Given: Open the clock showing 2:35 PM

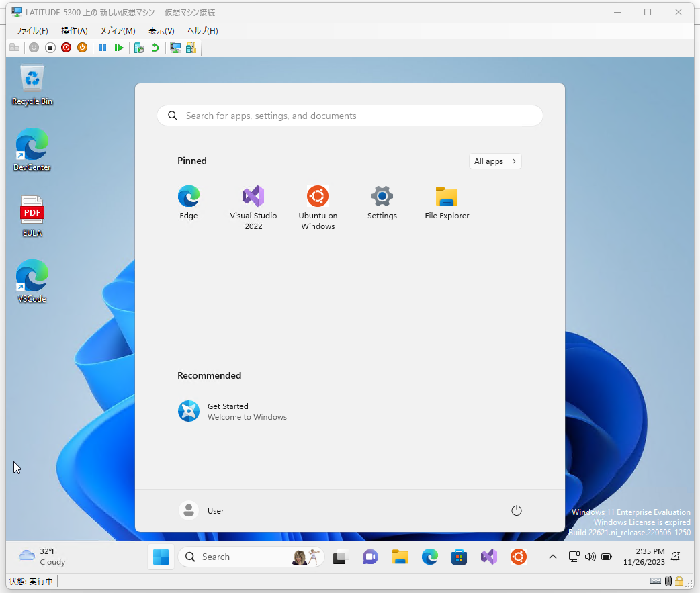Looking at the screenshot, I should click(644, 557).
